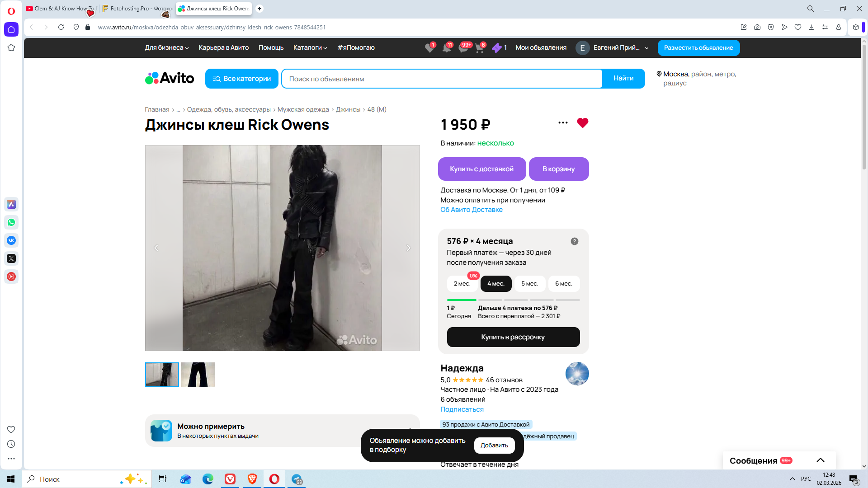Open the shopping cart icon in header

point(480,48)
